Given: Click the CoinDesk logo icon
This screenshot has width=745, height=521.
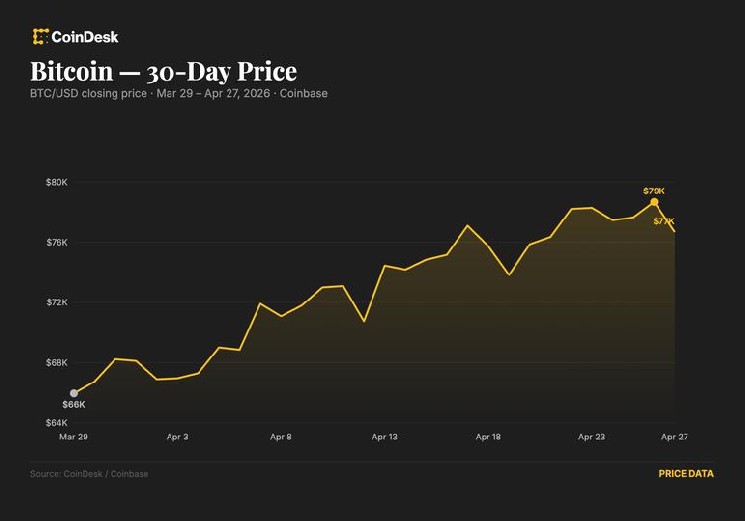Looking at the screenshot, I should 40,37.
